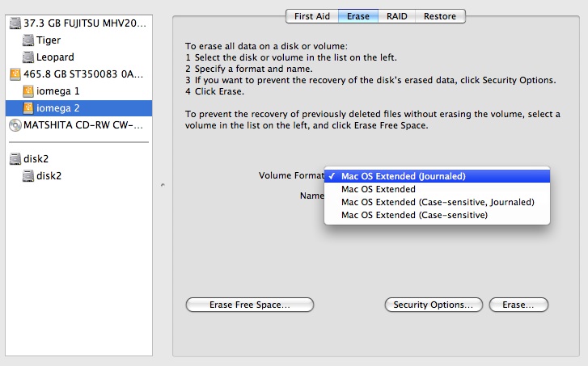
Task: Click the FUJITSU hard drive icon
Action: pos(15,23)
